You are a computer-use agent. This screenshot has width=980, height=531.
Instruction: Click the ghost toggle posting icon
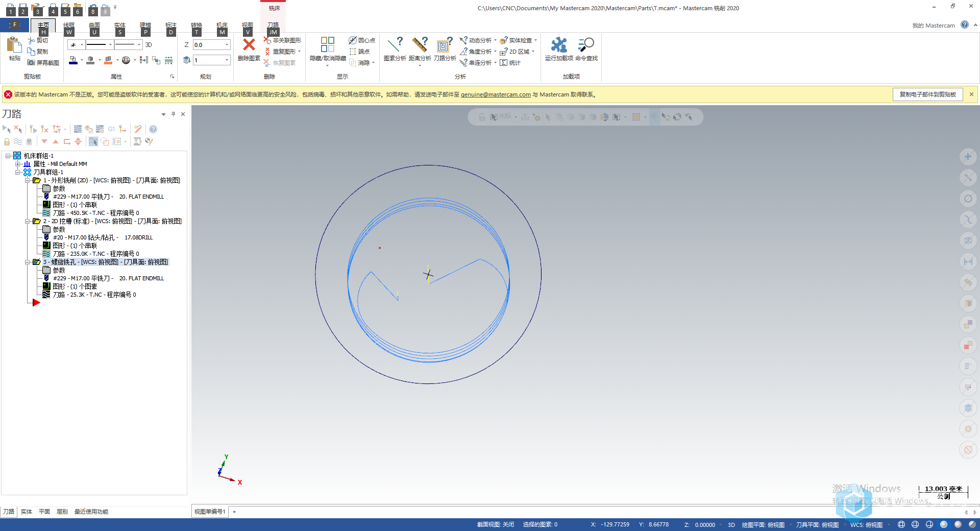29,141
